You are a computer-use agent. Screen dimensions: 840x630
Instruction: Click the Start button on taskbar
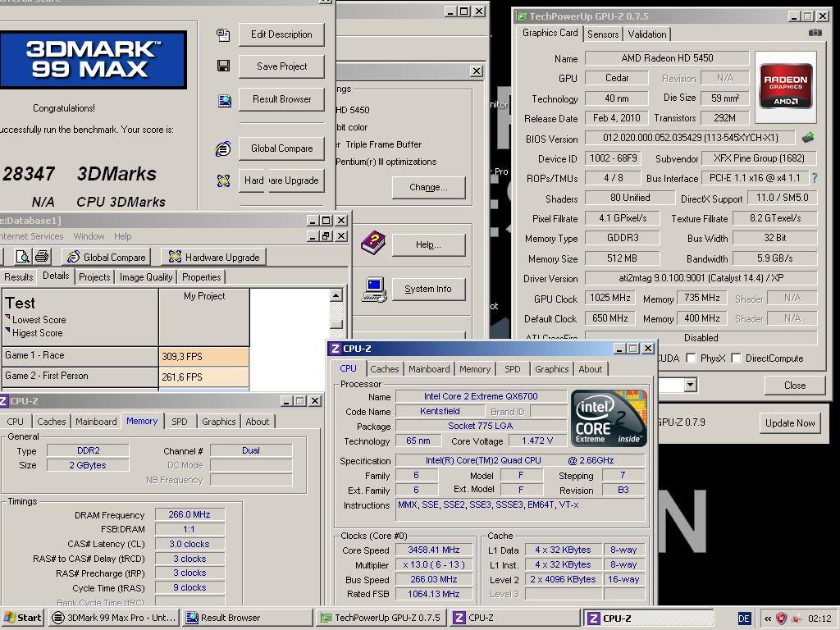22,618
